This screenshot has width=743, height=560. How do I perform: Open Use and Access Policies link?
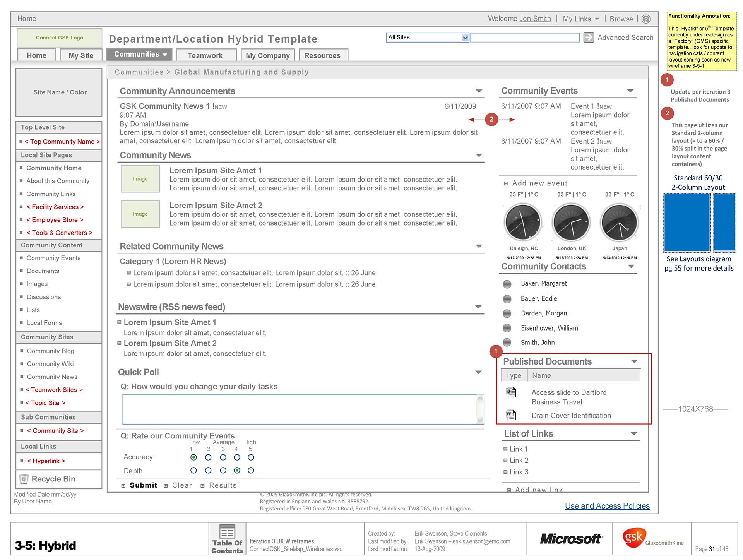pos(607,506)
